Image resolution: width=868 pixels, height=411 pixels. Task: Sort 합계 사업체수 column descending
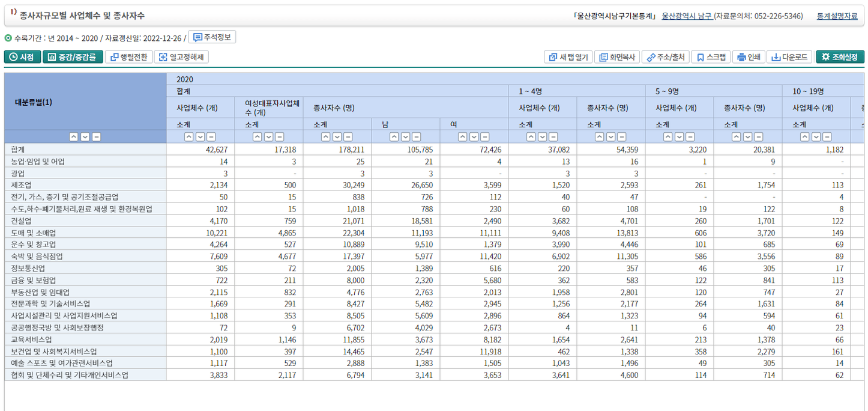tap(200, 137)
